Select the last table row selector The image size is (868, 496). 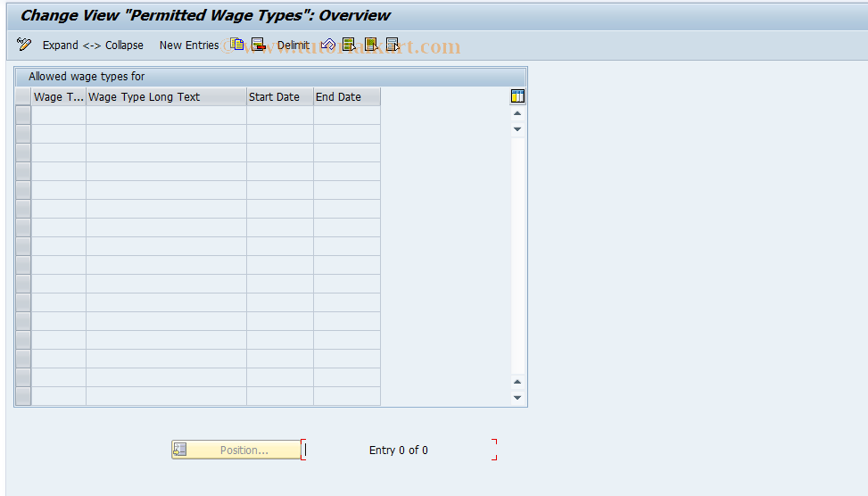click(23, 396)
